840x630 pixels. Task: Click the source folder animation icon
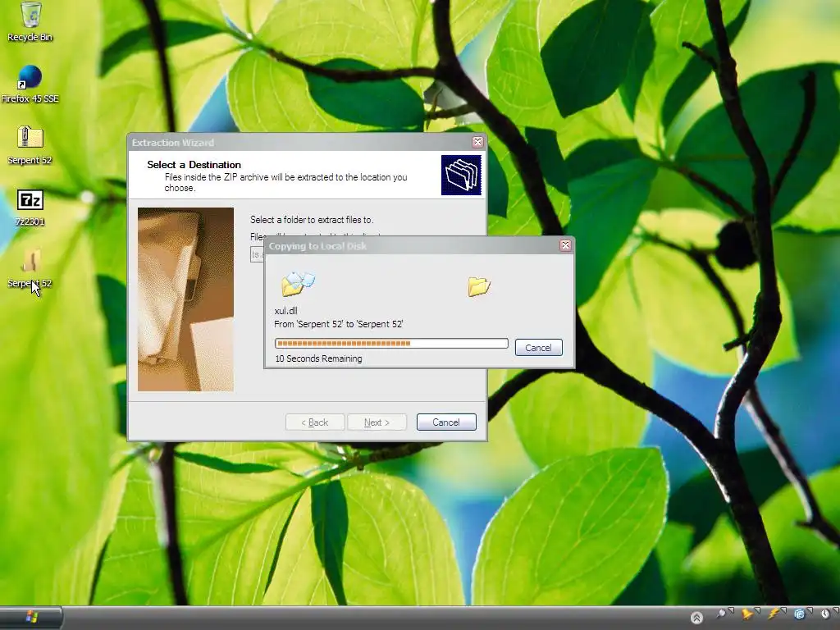pos(298,283)
